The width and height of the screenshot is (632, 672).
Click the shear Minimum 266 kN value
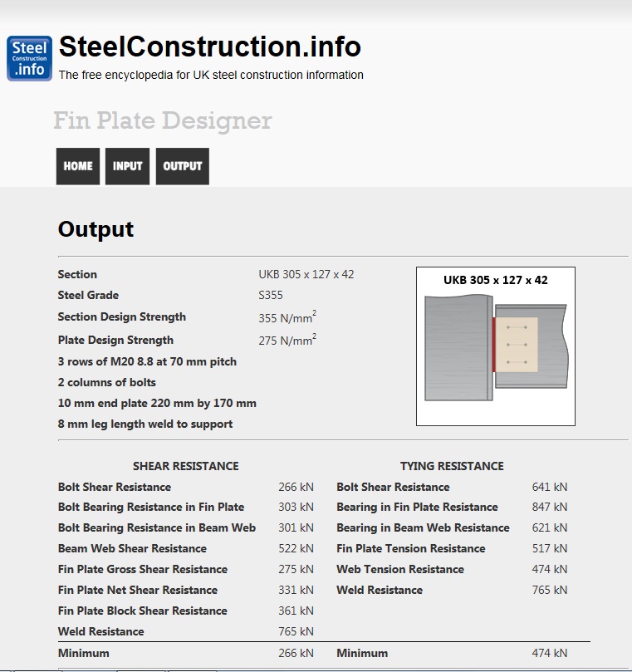pyautogui.click(x=296, y=654)
